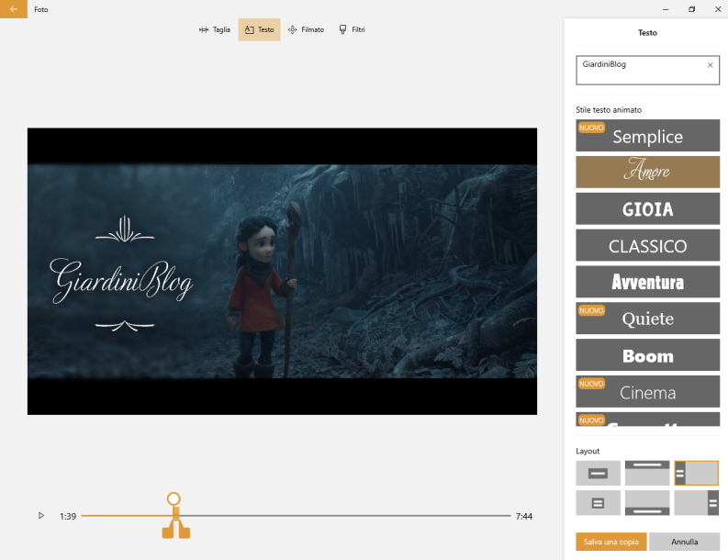This screenshot has height=560, width=728.
Task: Choose the GIOIA text style
Action: (x=648, y=208)
